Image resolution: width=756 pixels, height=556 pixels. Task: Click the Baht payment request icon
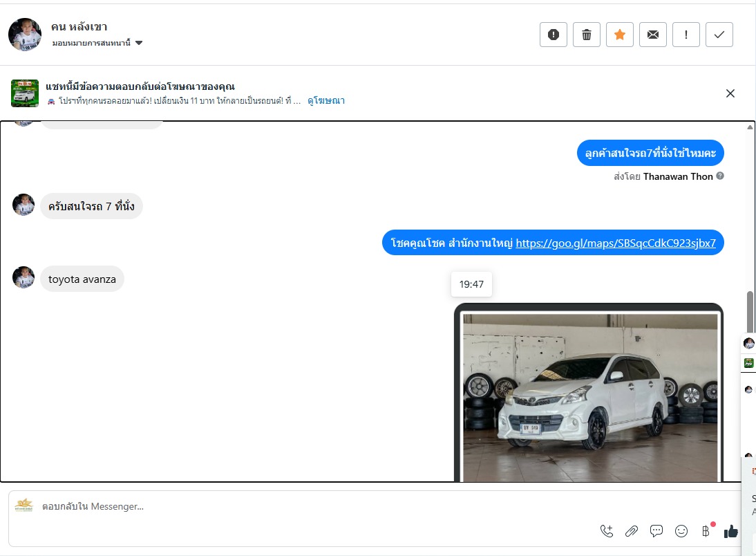click(x=706, y=531)
